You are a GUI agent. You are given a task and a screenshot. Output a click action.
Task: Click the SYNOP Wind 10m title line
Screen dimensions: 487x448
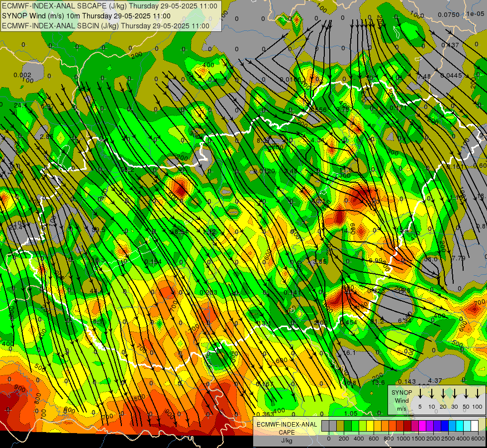(x=86, y=16)
